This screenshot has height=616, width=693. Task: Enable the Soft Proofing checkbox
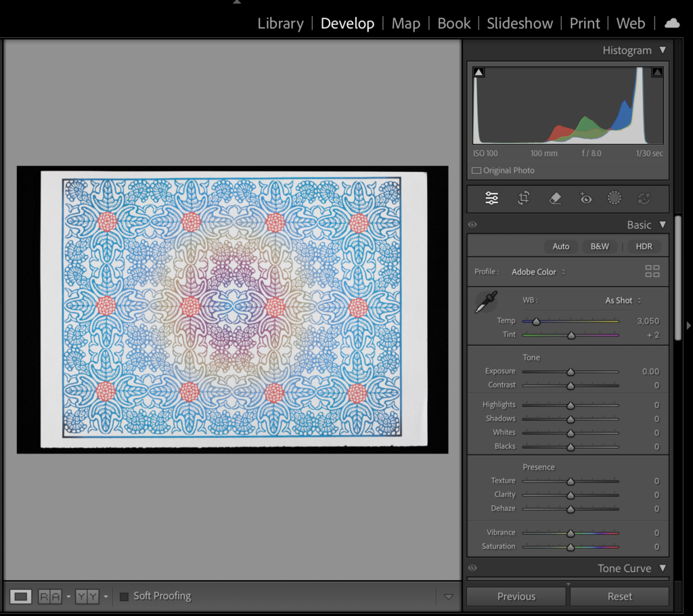click(x=124, y=596)
